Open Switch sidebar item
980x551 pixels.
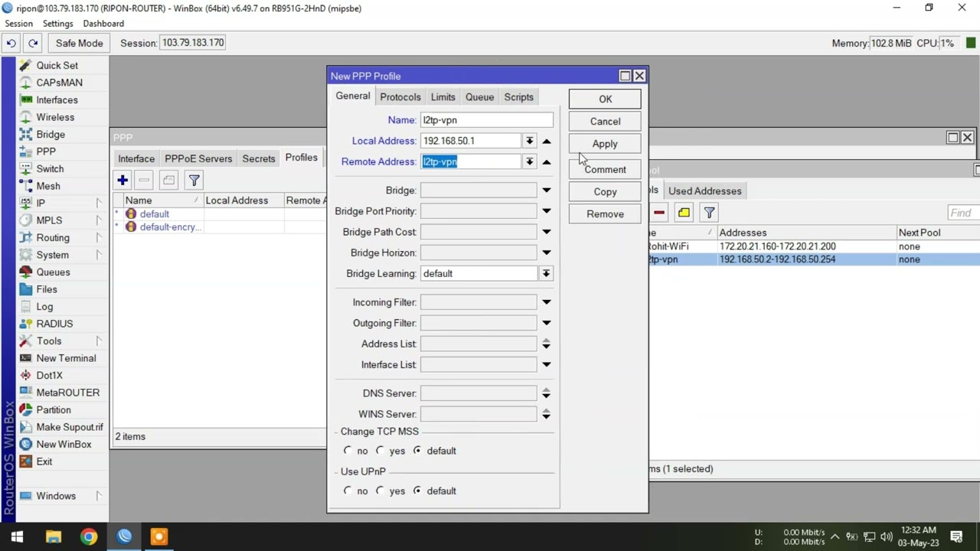pyautogui.click(x=50, y=168)
